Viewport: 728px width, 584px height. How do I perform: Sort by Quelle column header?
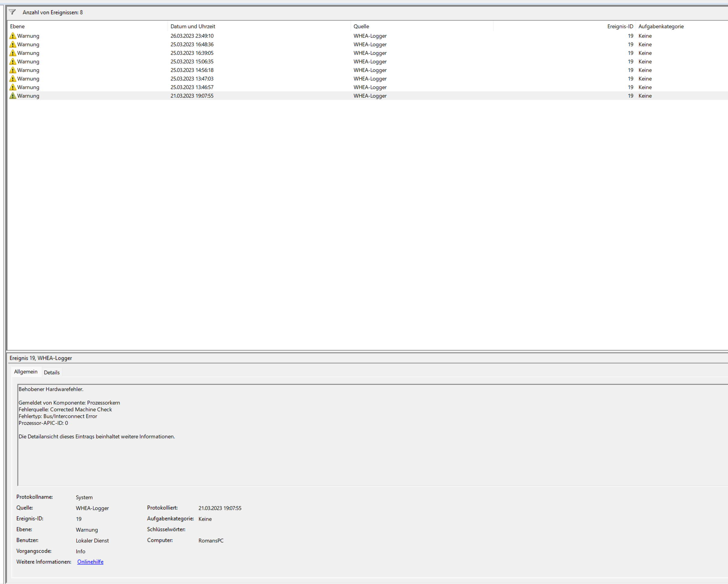(361, 26)
